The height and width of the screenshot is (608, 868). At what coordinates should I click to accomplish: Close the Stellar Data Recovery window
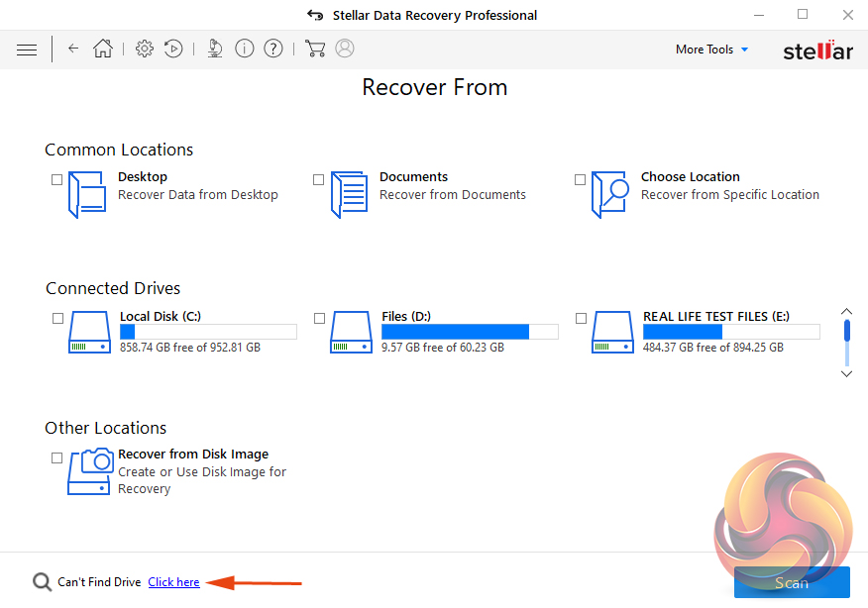(848, 15)
